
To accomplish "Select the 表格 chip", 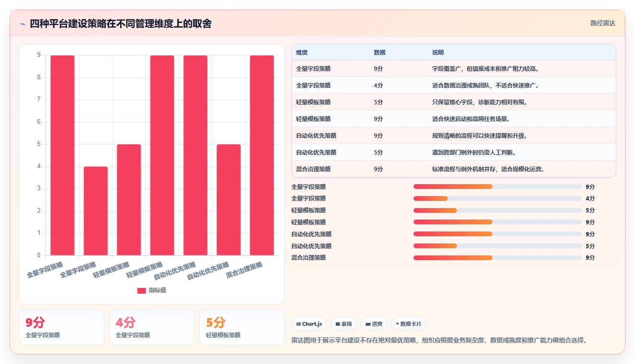I will point(343,324).
